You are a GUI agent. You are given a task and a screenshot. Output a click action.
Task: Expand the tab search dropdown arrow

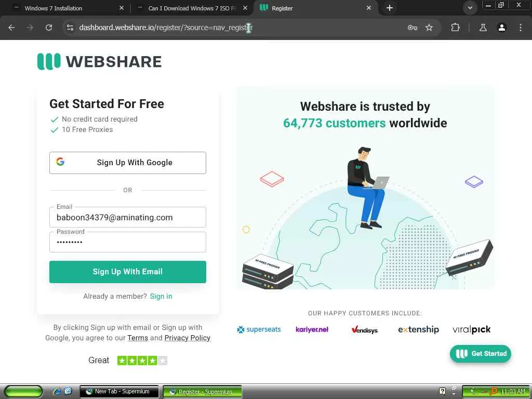tap(470, 8)
